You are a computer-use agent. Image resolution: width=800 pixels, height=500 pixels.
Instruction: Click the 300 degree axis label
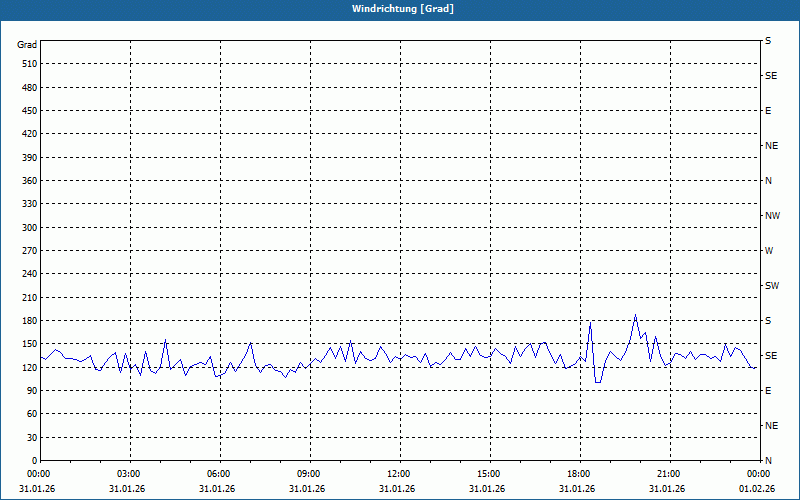pyautogui.click(x=30, y=228)
